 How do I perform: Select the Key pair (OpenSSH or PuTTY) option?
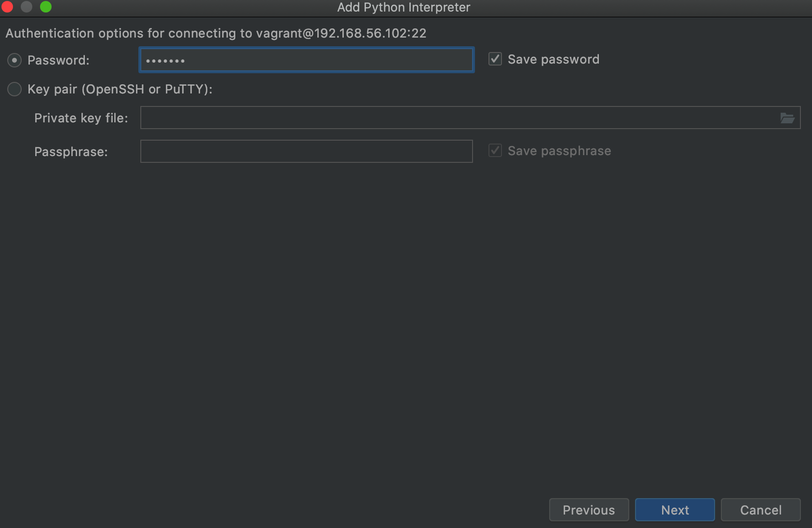14,89
